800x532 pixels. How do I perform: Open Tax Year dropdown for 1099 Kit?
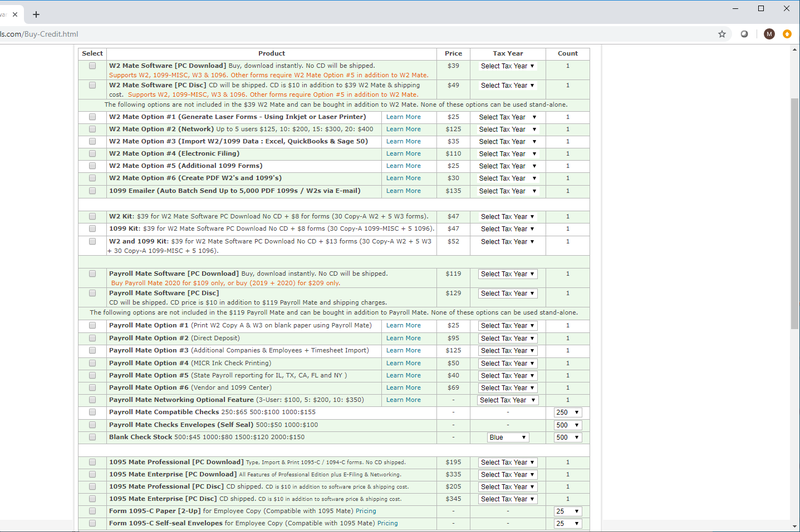pyautogui.click(x=508, y=229)
